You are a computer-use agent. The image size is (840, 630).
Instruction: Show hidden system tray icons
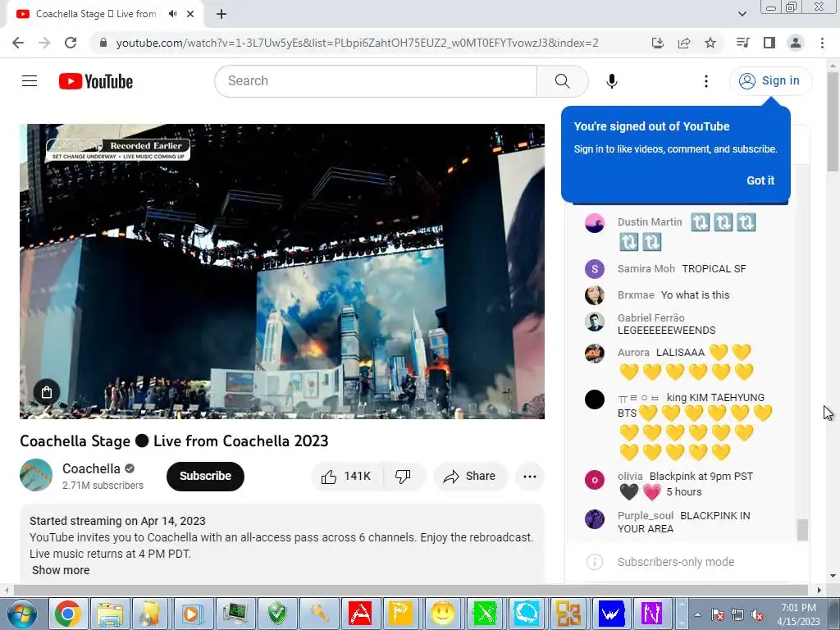click(x=697, y=615)
